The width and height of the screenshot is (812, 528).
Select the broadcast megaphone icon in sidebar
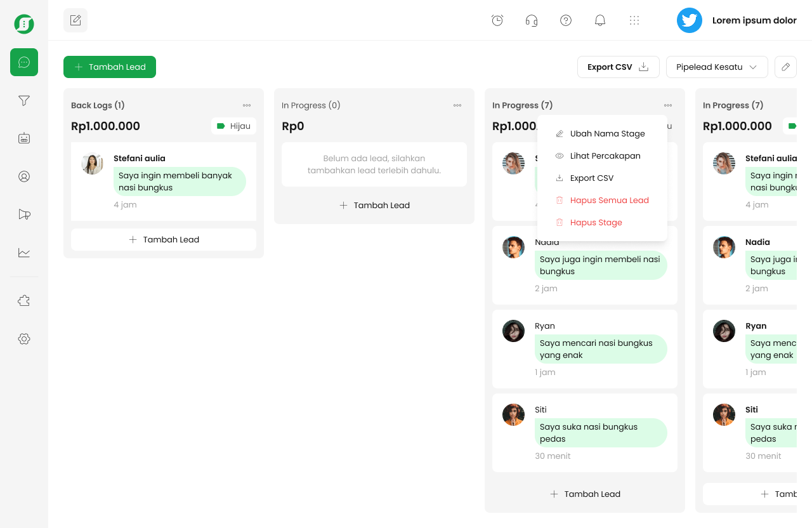pyautogui.click(x=23, y=214)
